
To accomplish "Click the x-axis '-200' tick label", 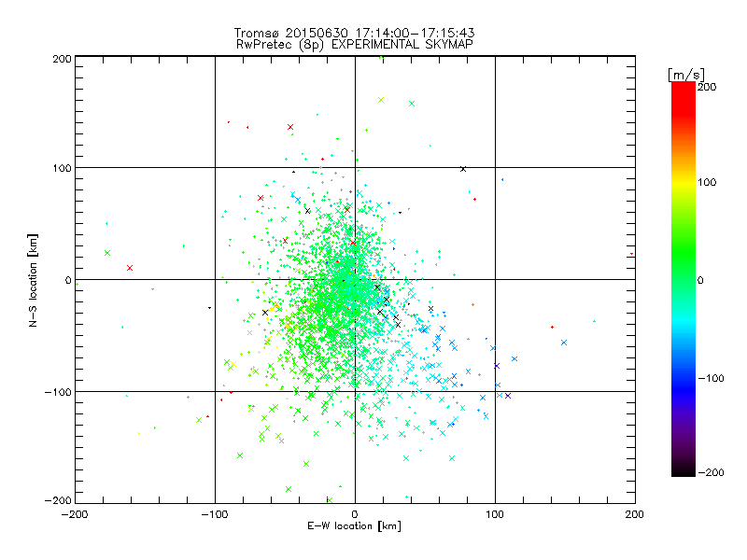I will [75, 514].
